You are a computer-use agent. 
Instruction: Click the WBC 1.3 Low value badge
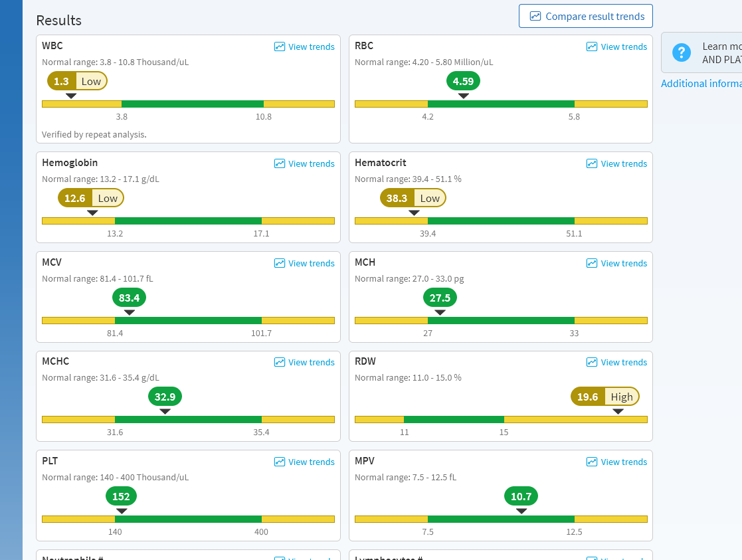tap(77, 82)
